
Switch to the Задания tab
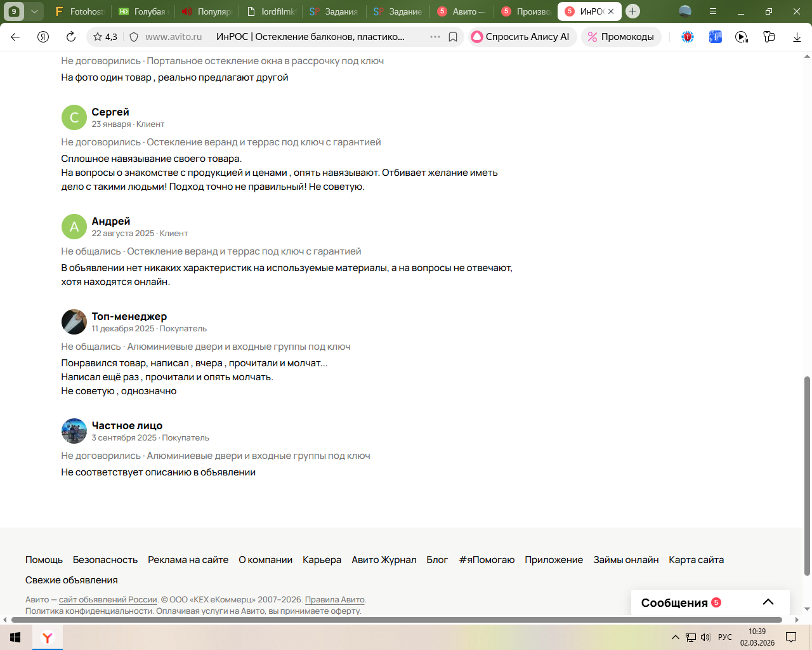(x=334, y=11)
